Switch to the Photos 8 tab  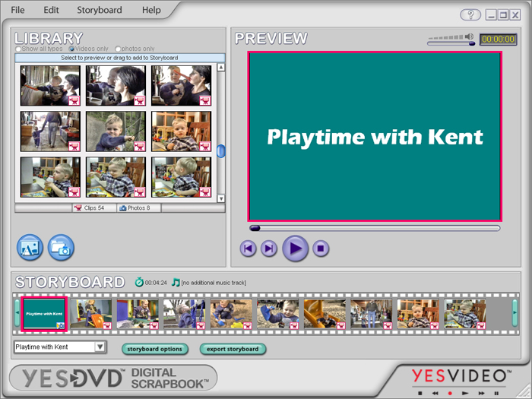coord(139,208)
